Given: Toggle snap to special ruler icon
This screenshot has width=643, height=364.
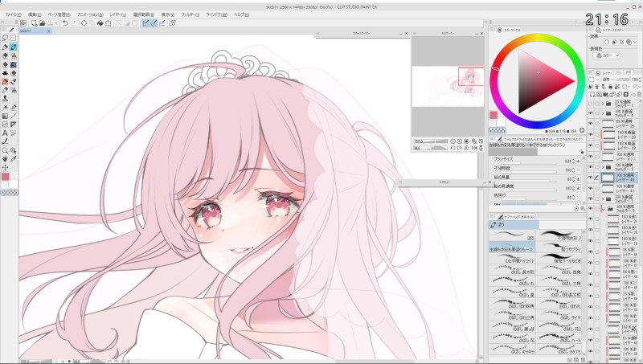Looking at the screenshot, I should (x=154, y=23).
